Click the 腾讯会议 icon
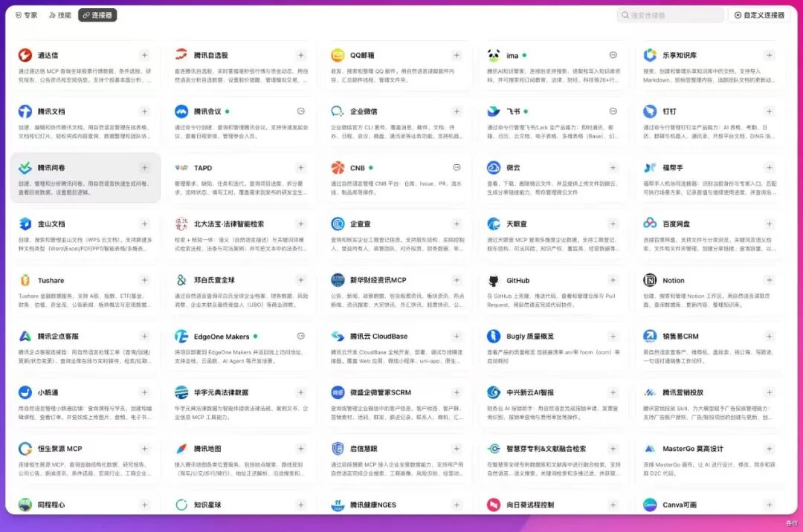 pyautogui.click(x=181, y=111)
